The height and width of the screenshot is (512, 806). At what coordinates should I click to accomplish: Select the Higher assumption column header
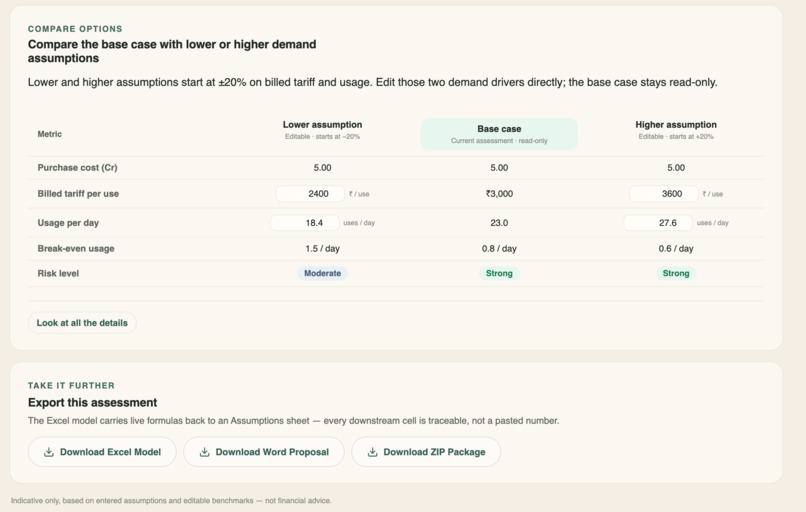click(676, 125)
